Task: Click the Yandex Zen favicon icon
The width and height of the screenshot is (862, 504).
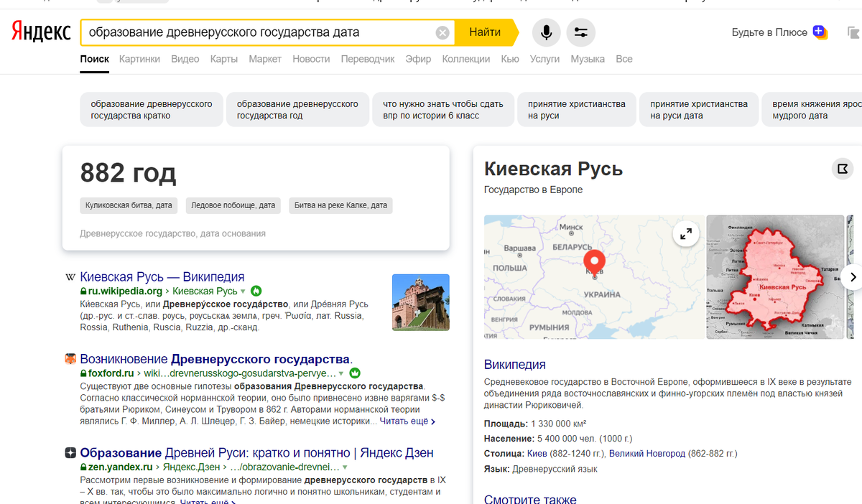Action: tap(70, 453)
